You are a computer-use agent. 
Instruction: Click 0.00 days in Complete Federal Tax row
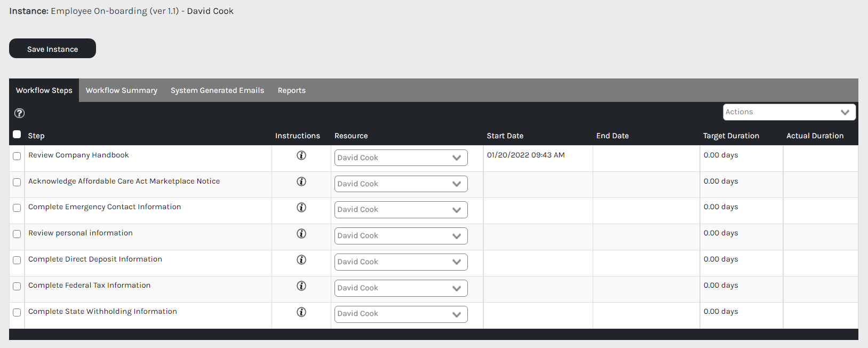(x=721, y=286)
